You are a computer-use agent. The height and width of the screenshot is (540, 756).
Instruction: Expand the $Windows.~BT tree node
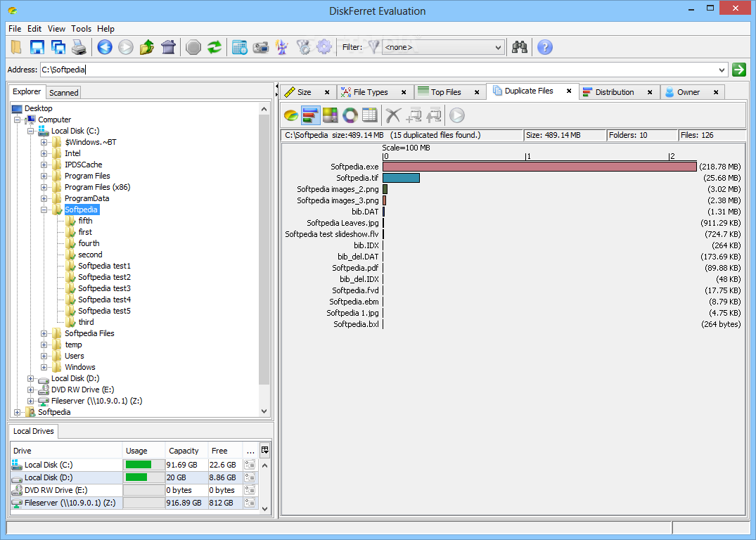[x=44, y=142]
